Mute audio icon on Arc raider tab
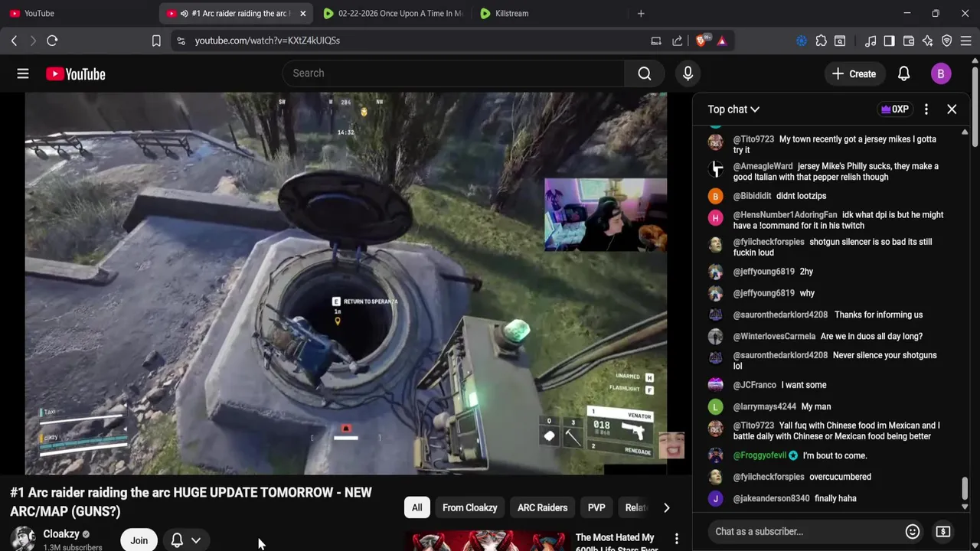This screenshot has height=551, width=980. point(185,13)
